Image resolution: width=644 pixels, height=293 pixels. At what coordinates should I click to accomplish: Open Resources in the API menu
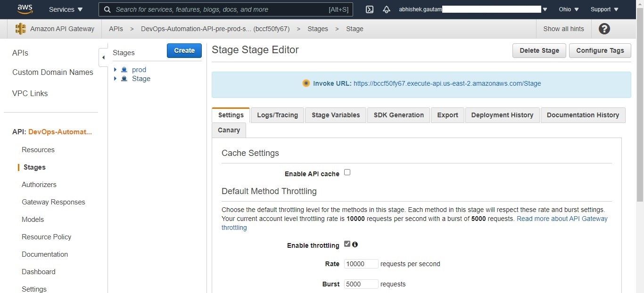click(38, 150)
